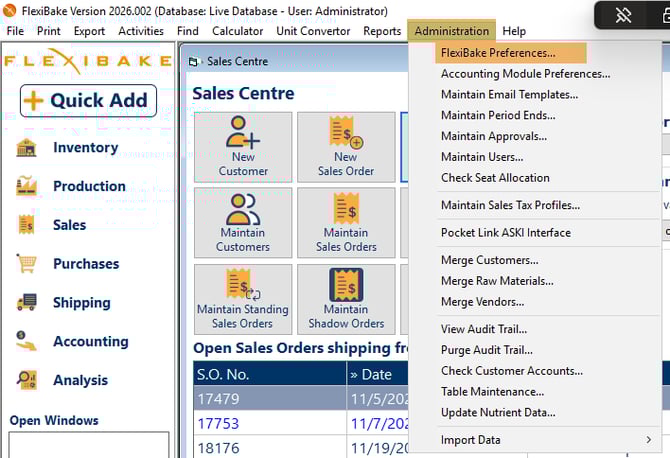Select Maintain Users menu entry

[482, 157]
